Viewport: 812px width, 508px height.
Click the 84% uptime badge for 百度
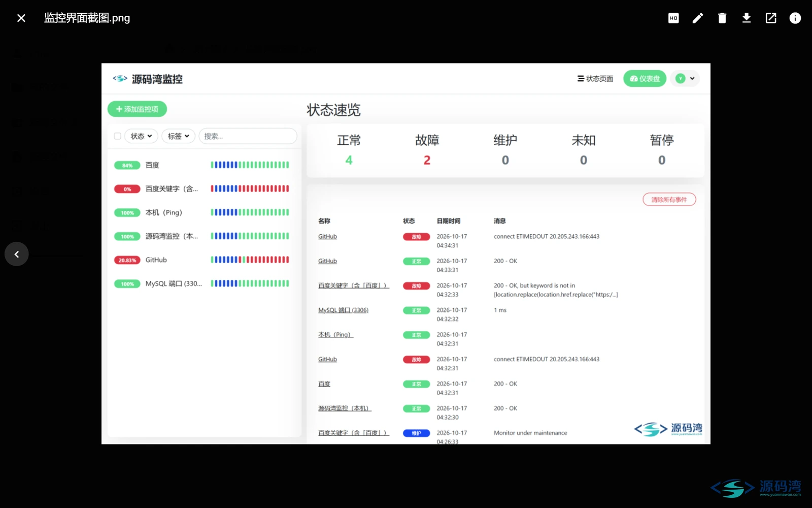(127, 165)
